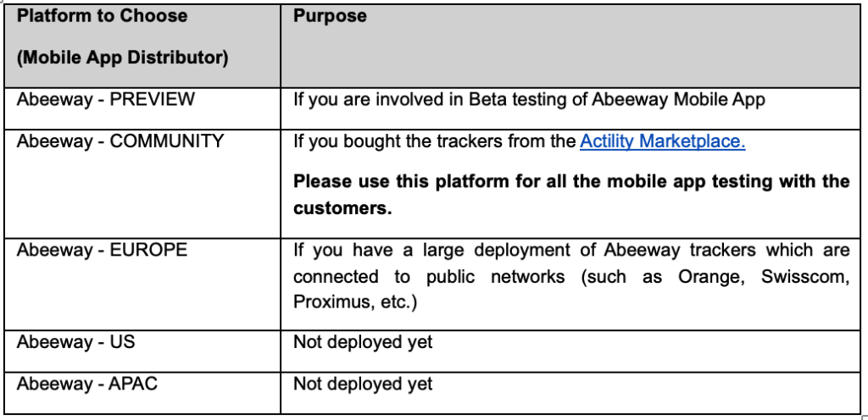Select the Abeeway - COMMUNITY cell
The width and height of the screenshot is (868, 420).
(142, 184)
